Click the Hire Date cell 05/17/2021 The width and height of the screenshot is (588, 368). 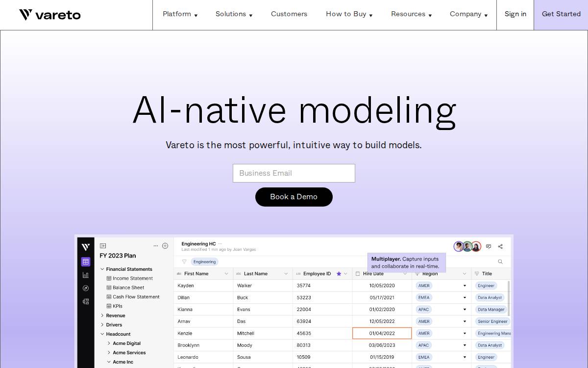click(x=382, y=297)
